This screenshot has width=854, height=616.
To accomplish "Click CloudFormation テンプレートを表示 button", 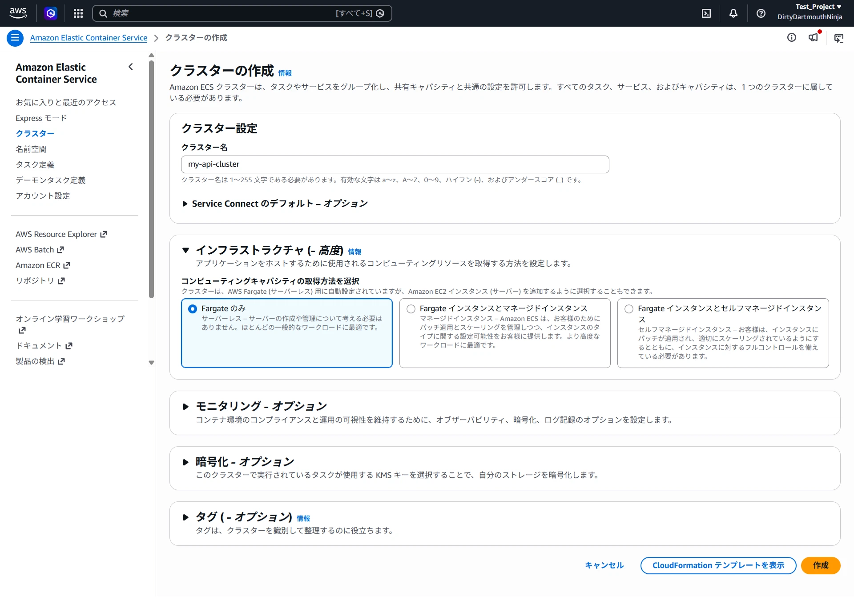I will coord(718,565).
